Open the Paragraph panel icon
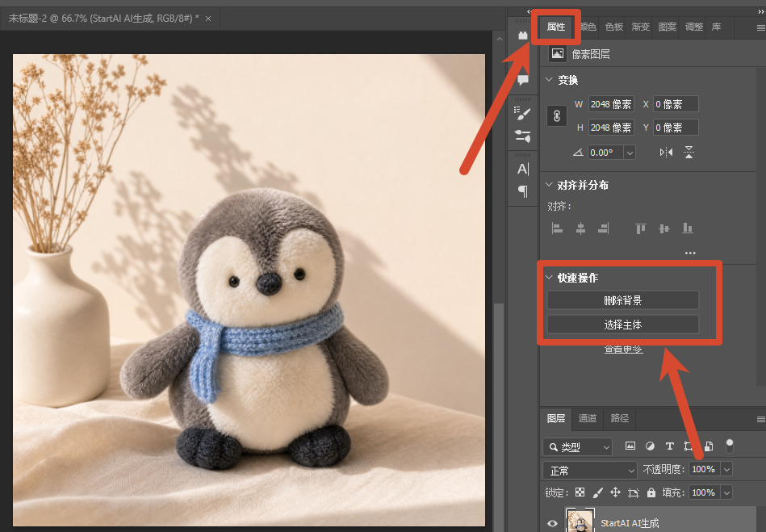Image resolution: width=766 pixels, height=532 pixels. point(523,191)
